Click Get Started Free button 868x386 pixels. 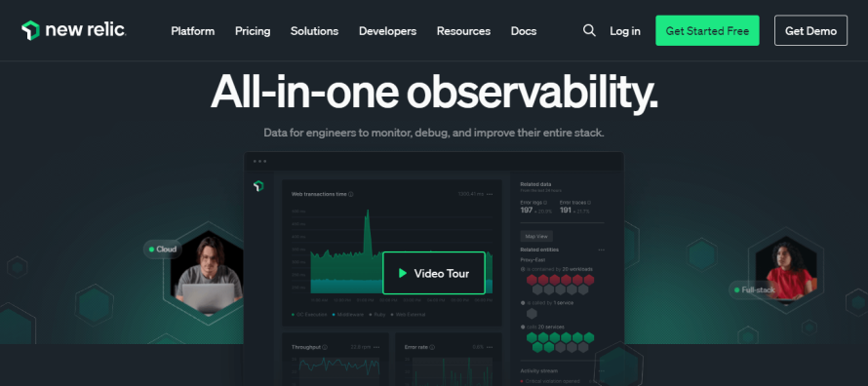click(707, 30)
